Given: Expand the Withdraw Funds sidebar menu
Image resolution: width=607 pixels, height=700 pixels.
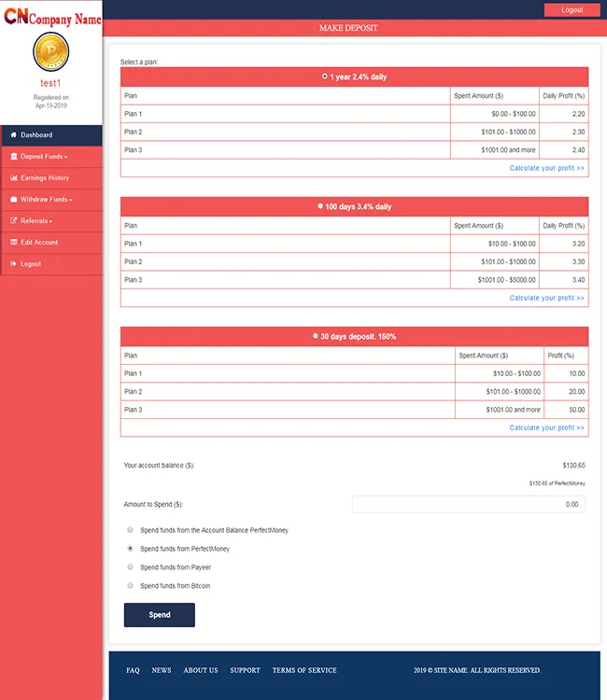Looking at the screenshot, I should point(51,199).
